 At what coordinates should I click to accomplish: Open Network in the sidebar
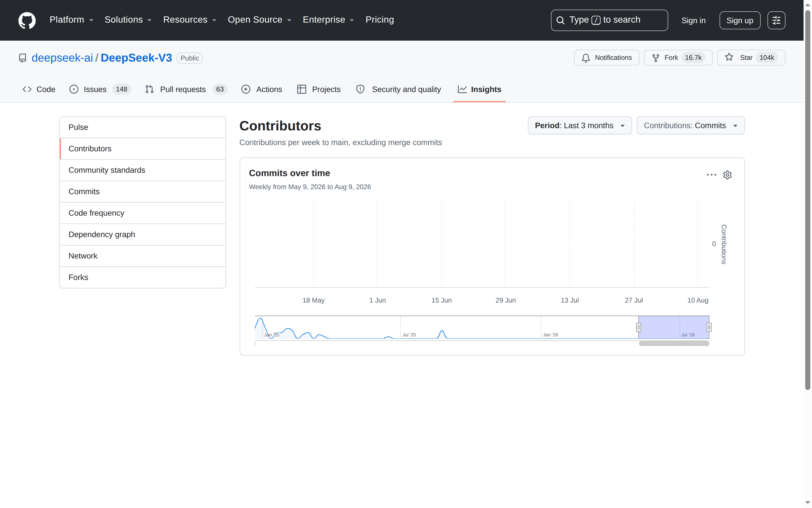[143, 256]
